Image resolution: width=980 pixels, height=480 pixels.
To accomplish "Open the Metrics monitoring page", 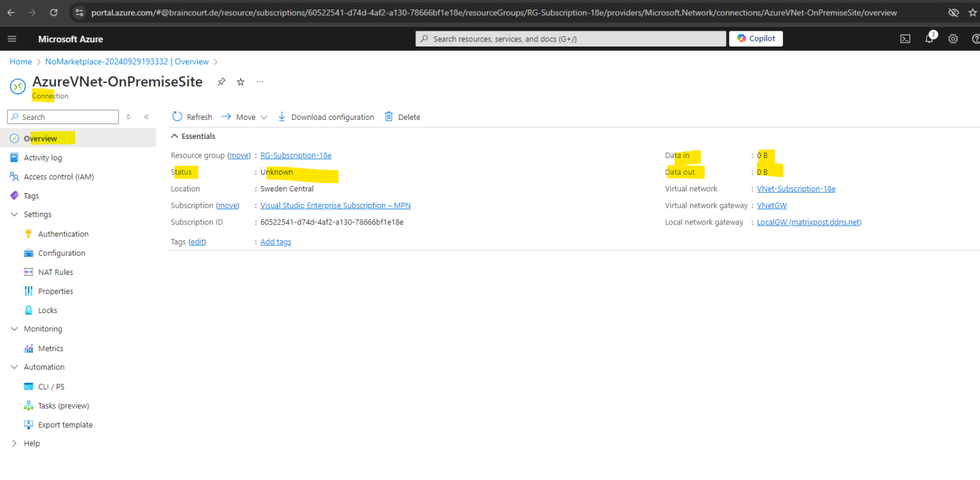I will pyautogui.click(x=50, y=348).
